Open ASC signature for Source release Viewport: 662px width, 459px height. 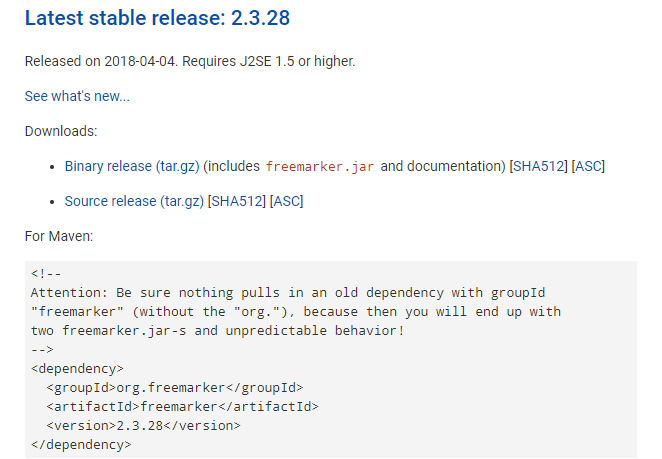coord(286,201)
